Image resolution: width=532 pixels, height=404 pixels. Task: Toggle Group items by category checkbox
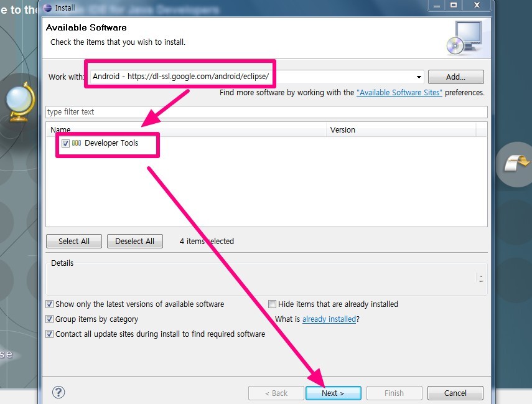50,319
